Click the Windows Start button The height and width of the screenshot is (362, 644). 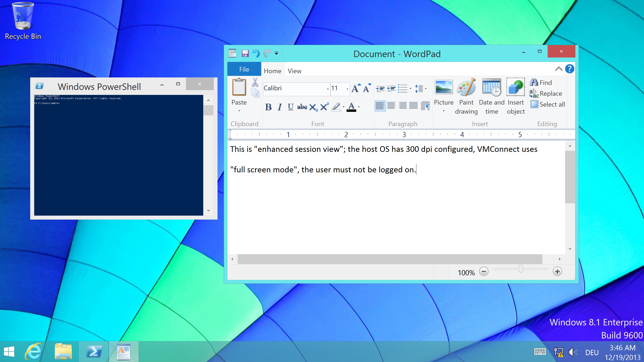[x=9, y=352]
